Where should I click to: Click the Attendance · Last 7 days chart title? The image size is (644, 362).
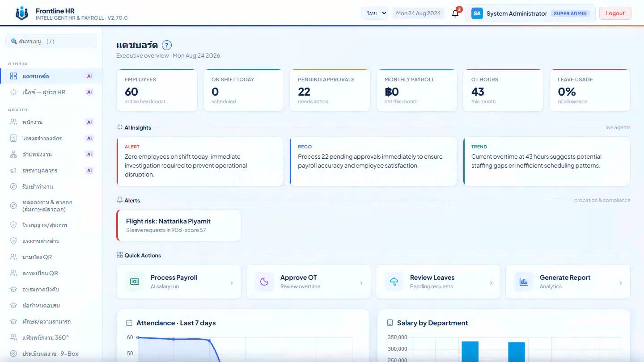point(176,323)
